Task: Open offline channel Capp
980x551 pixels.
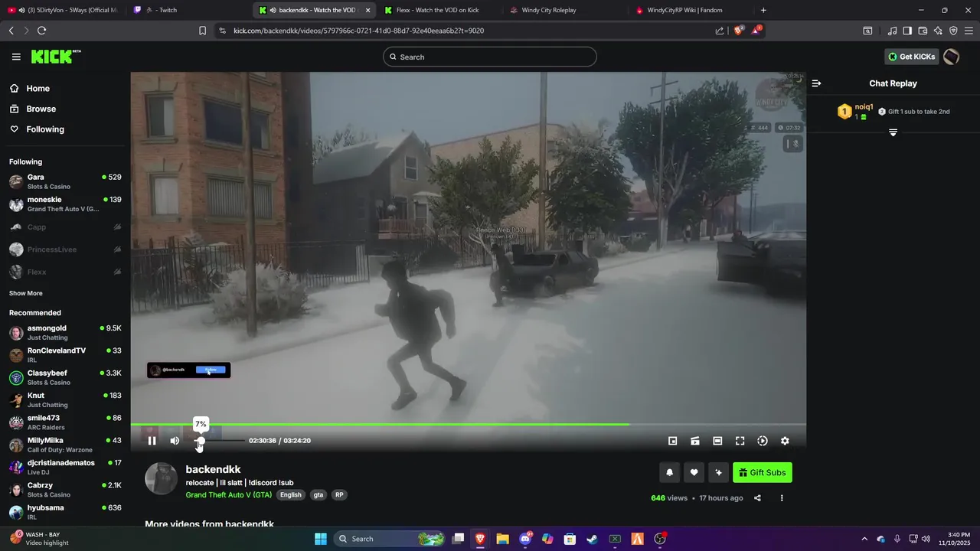Action: [65, 227]
